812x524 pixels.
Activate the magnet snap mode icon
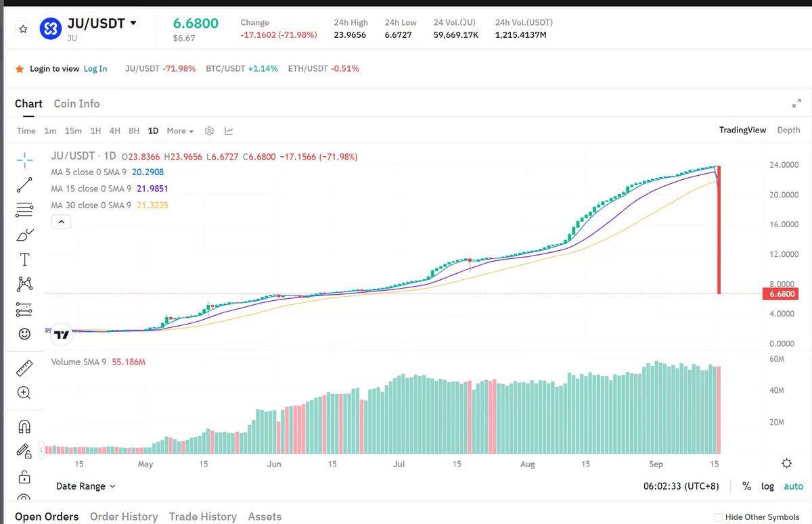pyautogui.click(x=24, y=427)
